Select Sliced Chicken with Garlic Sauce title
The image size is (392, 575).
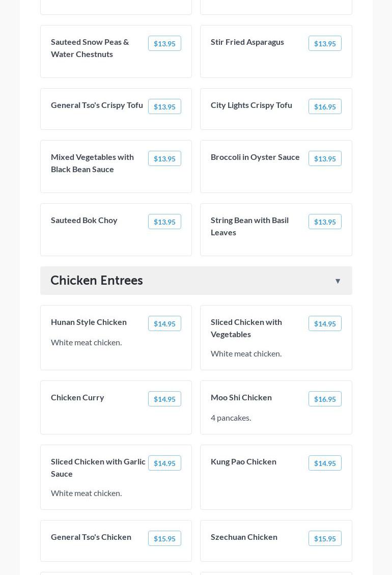coord(98,468)
